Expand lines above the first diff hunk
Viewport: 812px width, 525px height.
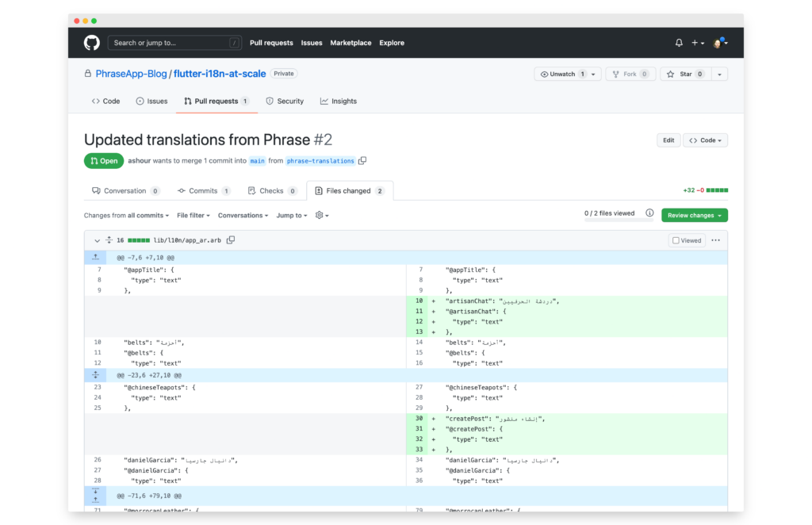pos(95,258)
